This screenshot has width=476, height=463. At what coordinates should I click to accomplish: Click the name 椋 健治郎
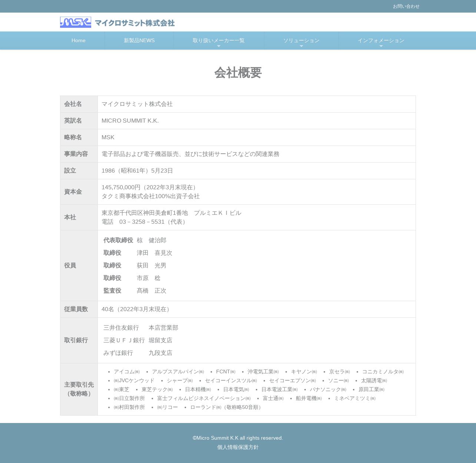coord(152,240)
